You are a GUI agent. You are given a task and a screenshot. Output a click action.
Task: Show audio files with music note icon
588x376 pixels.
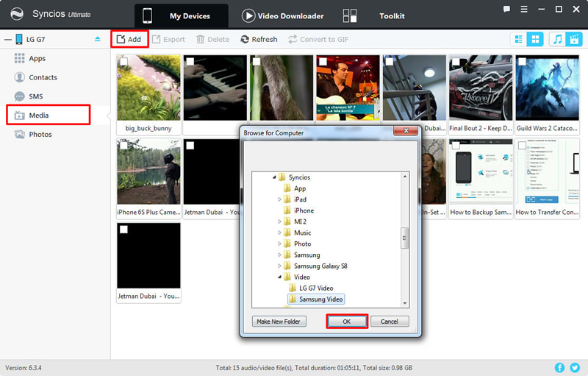point(558,39)
